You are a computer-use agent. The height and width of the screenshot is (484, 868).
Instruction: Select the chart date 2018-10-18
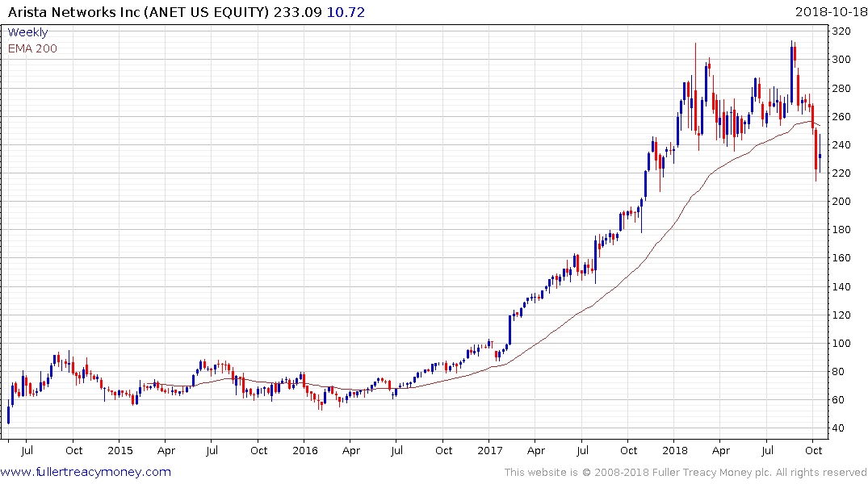tap(830, 12)
